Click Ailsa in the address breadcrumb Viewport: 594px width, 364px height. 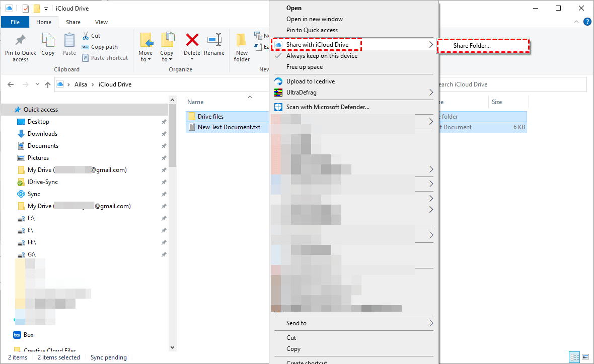click(x=81, y=84)
